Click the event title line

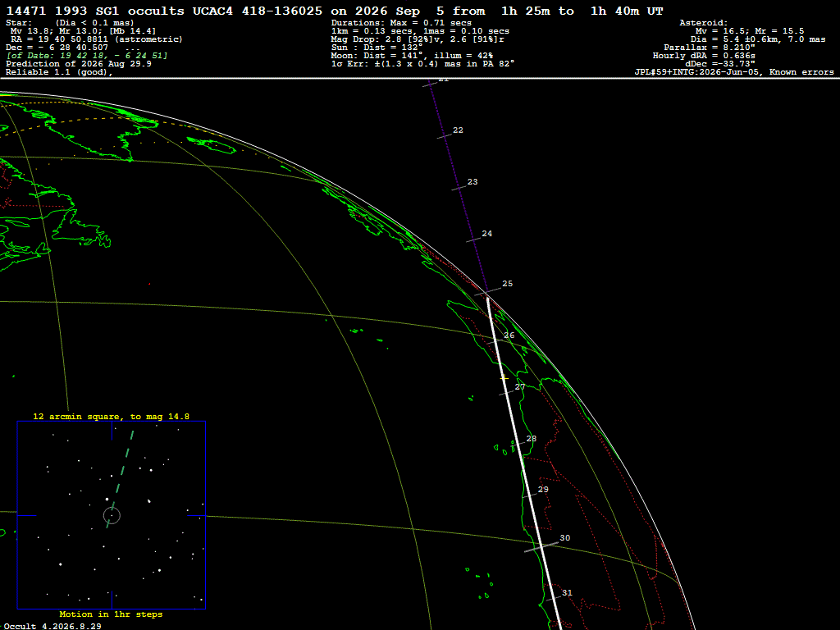tap(335, 11)
